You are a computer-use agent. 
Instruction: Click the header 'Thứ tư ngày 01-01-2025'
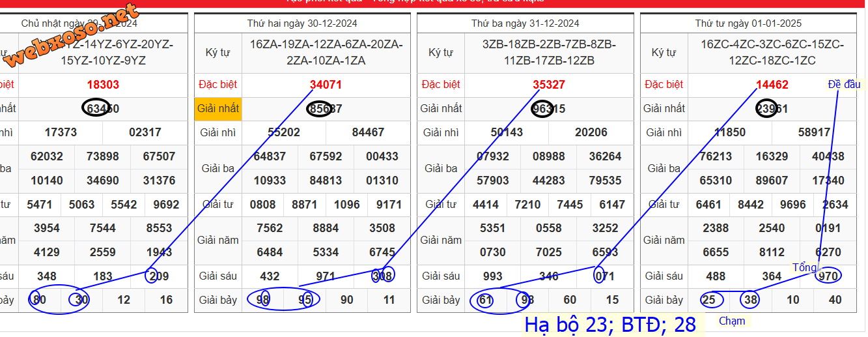(748, 23)
